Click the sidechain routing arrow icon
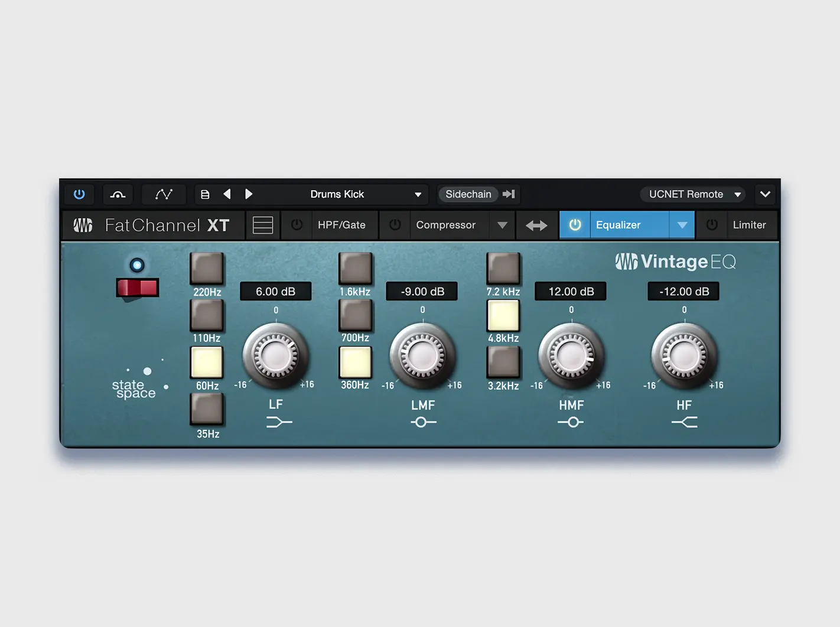Image resolution: width=840 pixels, height=627 pixels. 509,194
